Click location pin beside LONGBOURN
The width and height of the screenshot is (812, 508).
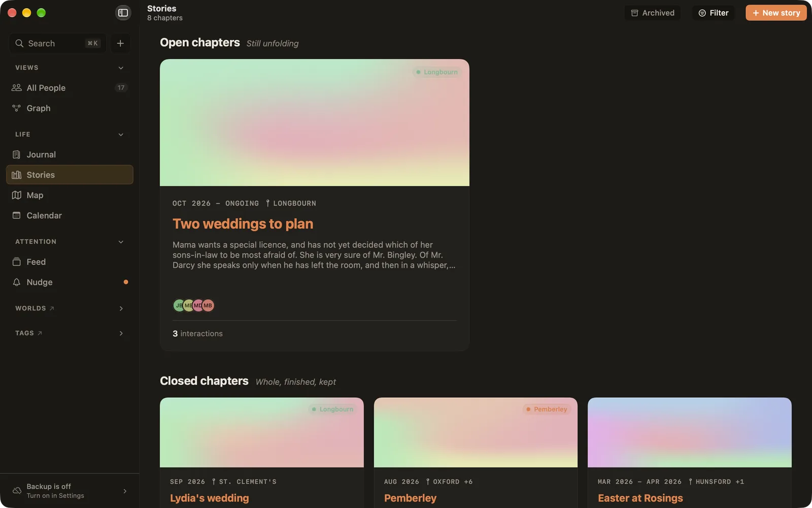[x=268, y=203]
